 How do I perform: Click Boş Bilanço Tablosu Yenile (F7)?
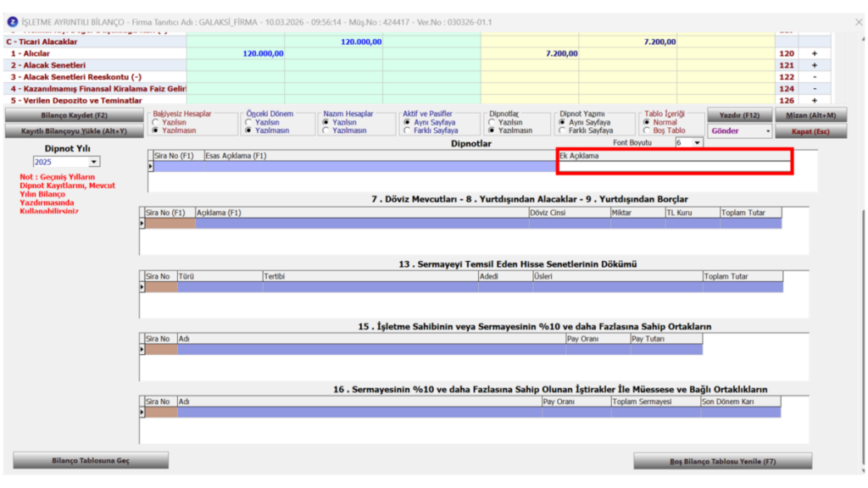point(722,461)
